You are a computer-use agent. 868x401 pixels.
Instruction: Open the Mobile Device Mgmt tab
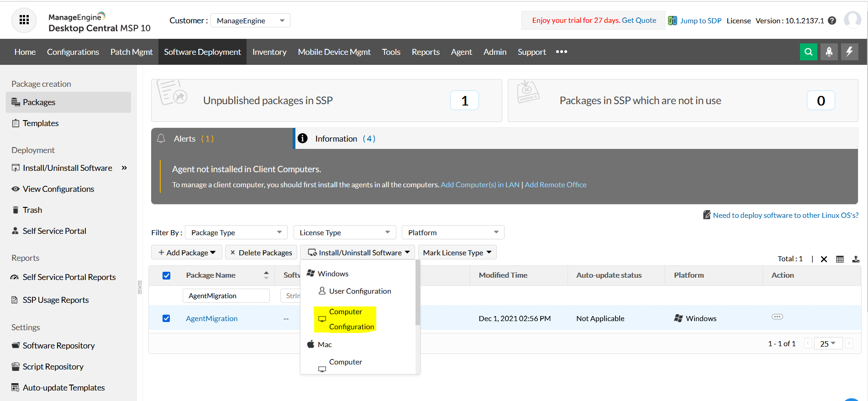click(x=334, y=52)
